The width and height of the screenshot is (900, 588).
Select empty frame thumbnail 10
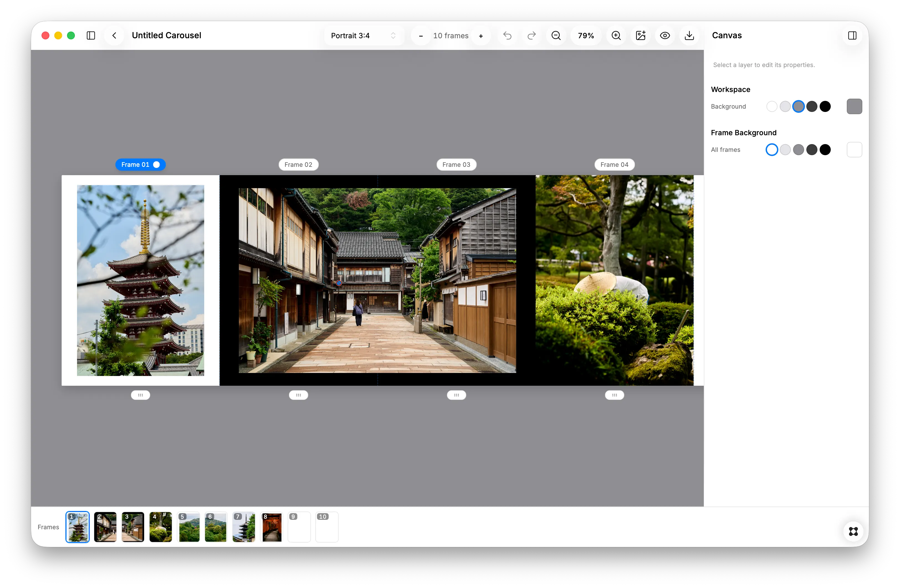point(327,527)
